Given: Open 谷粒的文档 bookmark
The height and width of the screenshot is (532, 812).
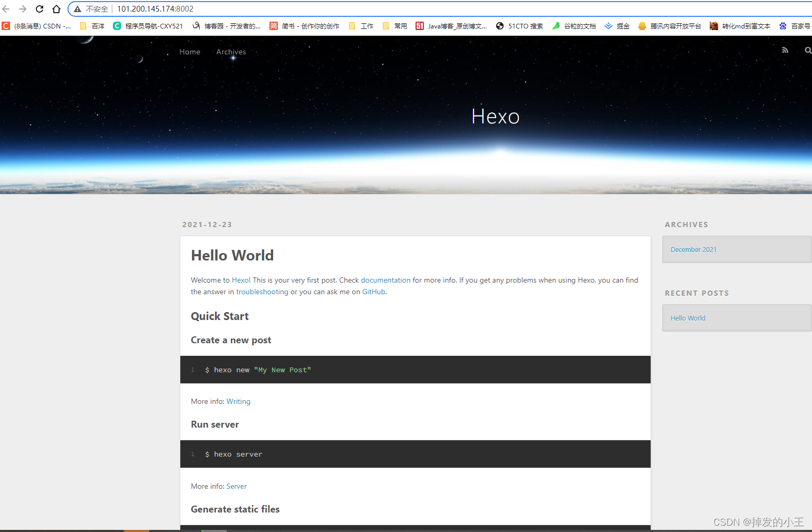Looking at the screenshot, I should pos(574,26).
